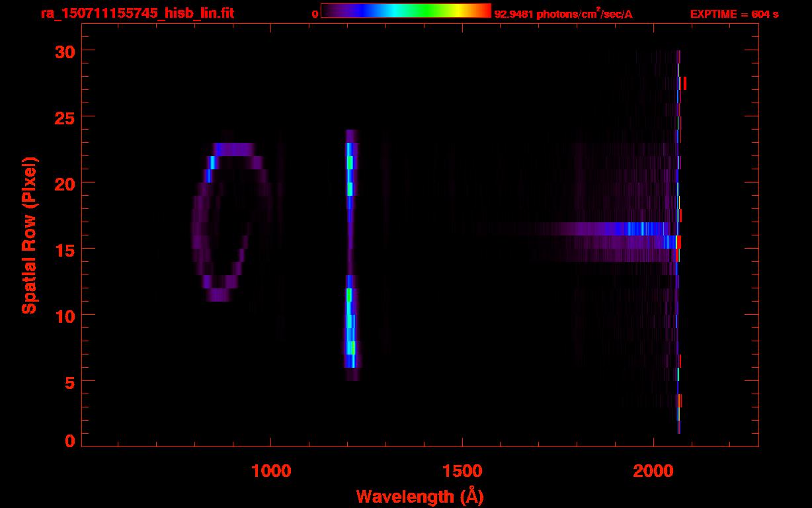Click the EXPTIME = 604 s text
812x508 pixels.
pyautogui.click(x=734, y=14)
